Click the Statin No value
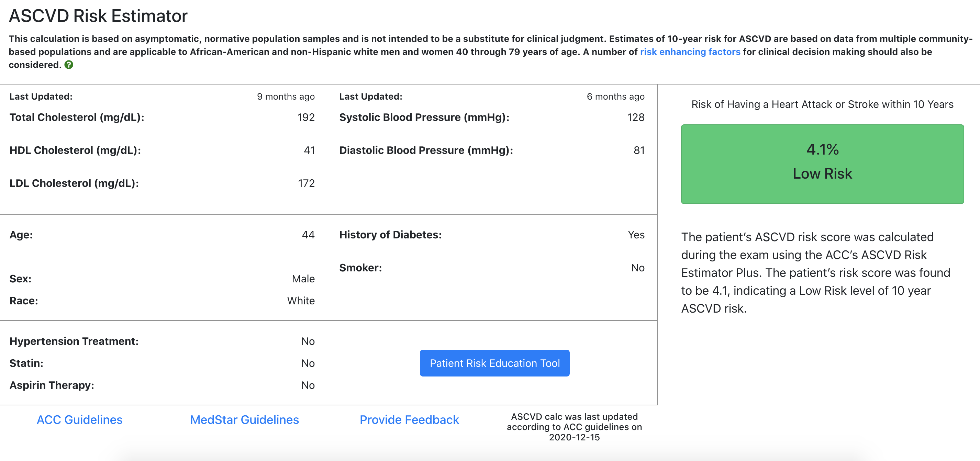Screen dimensions: 980x461 308,363
